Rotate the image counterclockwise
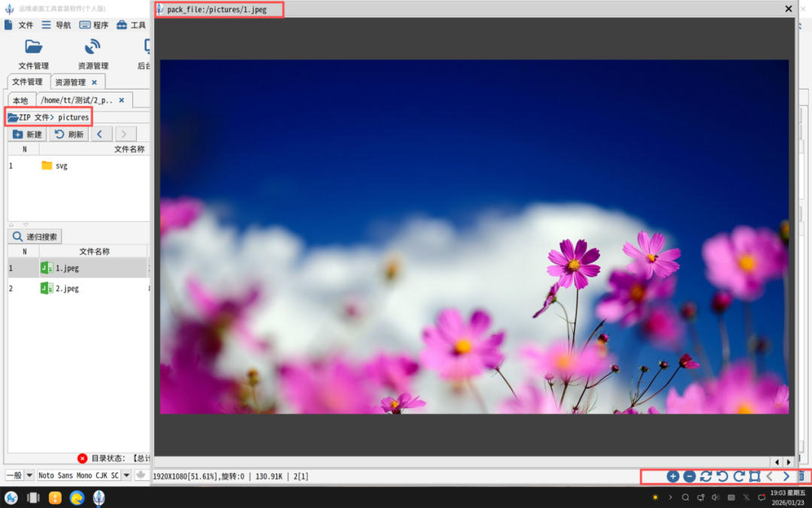Image resolution: width=812 pixels, height=508 pixels. point(723,476)
